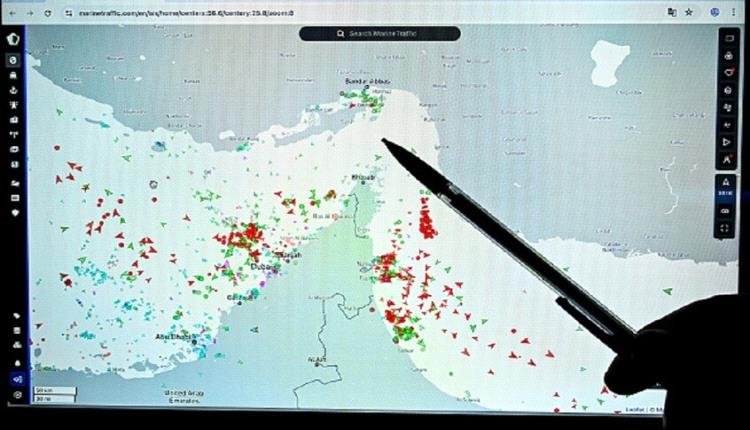Click the Search MarineTraffic field
The height and width of the screenshot is (430, 750).
(x=380, y=33)
